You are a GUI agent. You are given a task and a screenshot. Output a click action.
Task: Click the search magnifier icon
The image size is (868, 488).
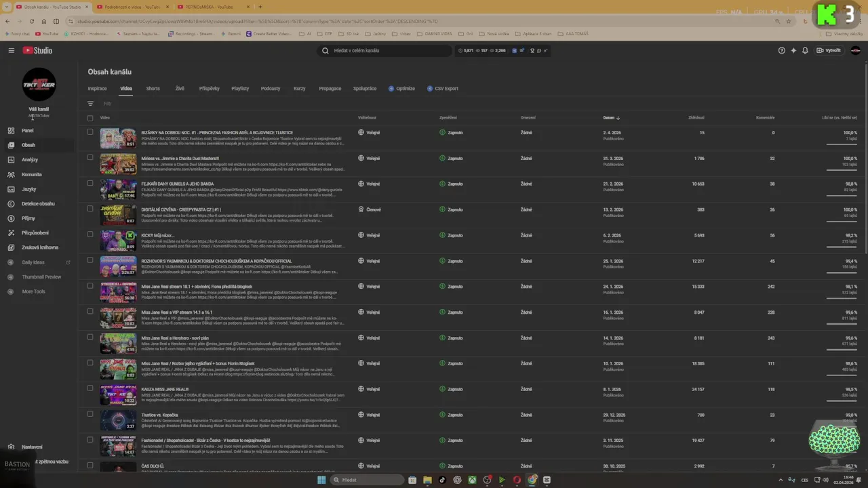click(325, 50)
